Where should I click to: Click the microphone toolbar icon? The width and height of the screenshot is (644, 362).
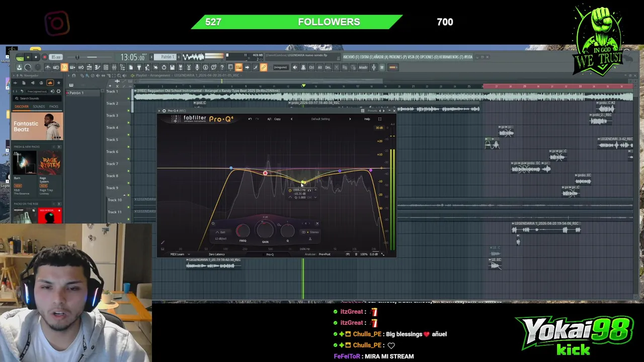point(197,67)
